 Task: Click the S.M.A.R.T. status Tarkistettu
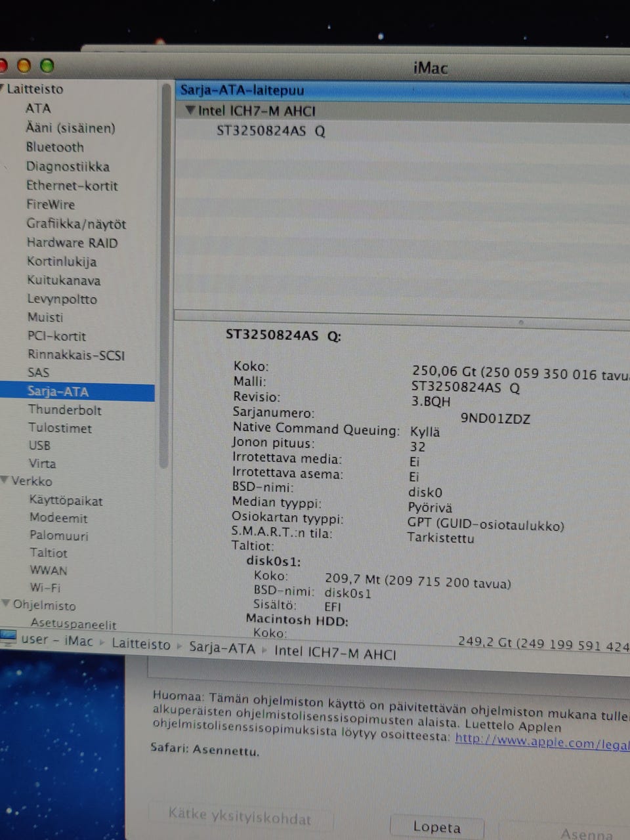(x=440, y=537)
